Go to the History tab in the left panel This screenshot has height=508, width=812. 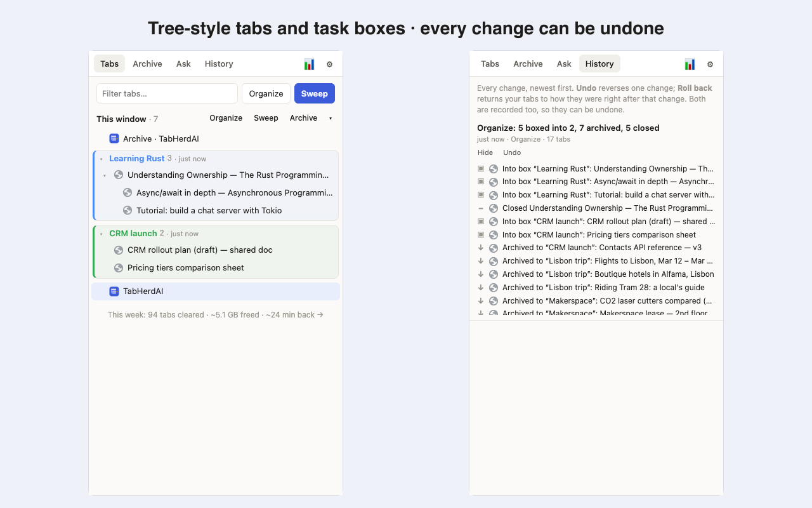pos(219,63)
